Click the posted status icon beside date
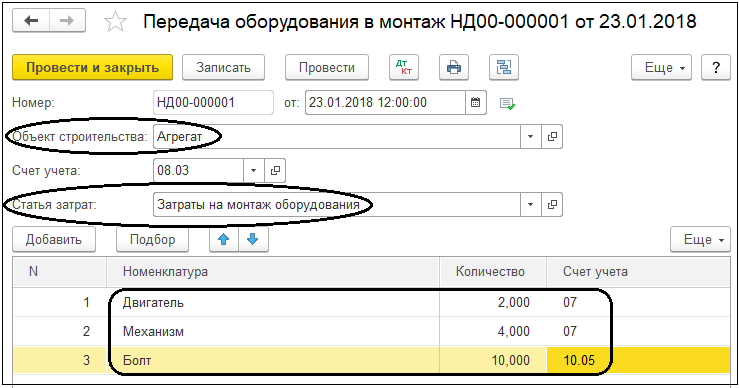Screen dimensions: 739x388 [507, 103]
